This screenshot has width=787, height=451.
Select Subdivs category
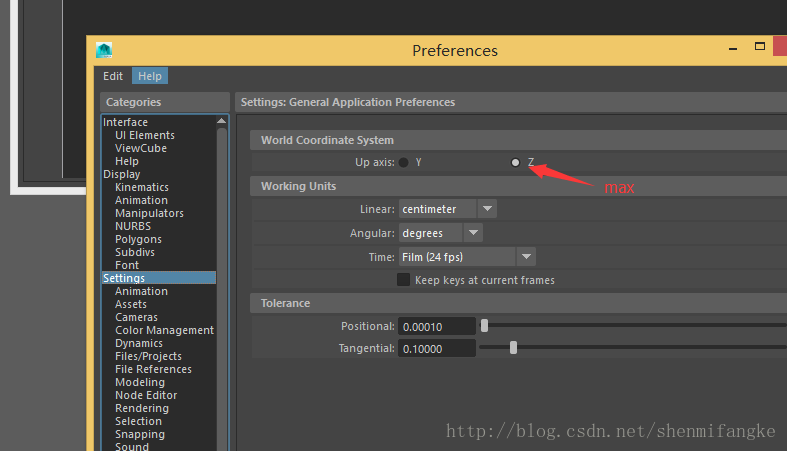pyautogui.click(x=135, y=252)
